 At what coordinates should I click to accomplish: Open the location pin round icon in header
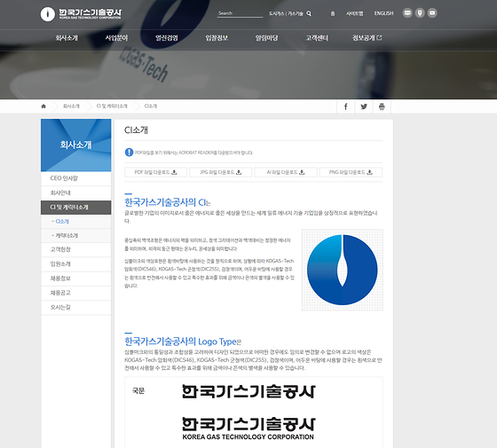click(x=420, y=13)
